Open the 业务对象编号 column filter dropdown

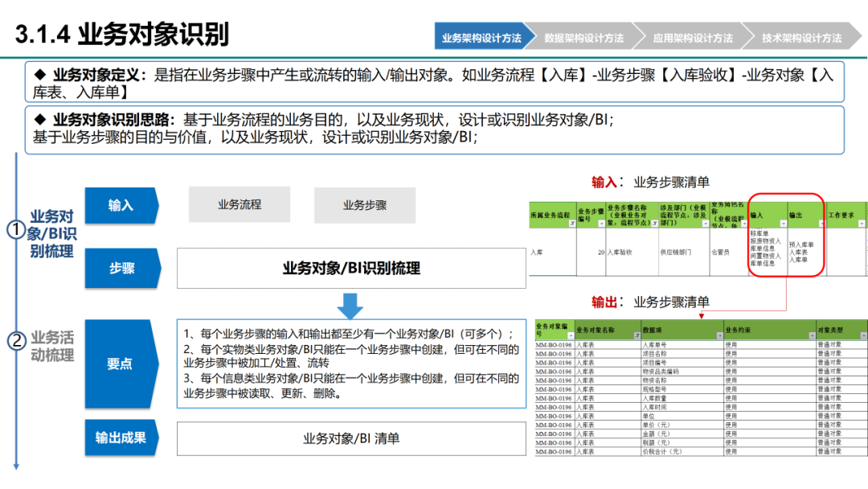tap(571, 335)
